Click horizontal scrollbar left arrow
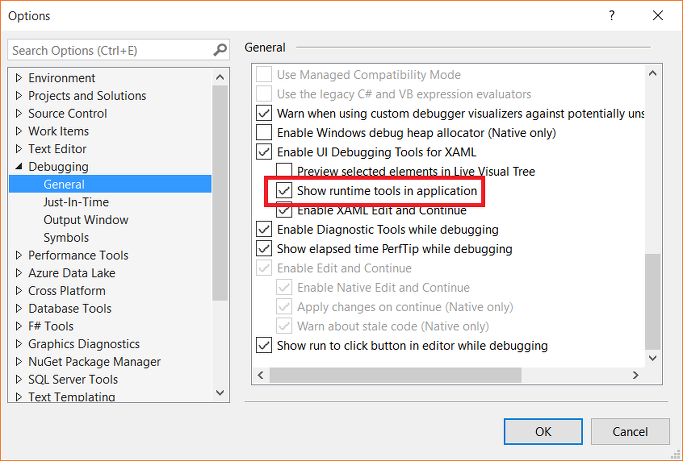Viewport: 683px width, 461px height. tap(260, 375)
